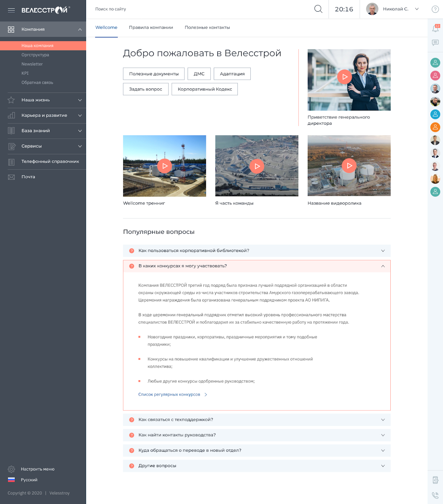Open the chat messages icon

point(435,43)
